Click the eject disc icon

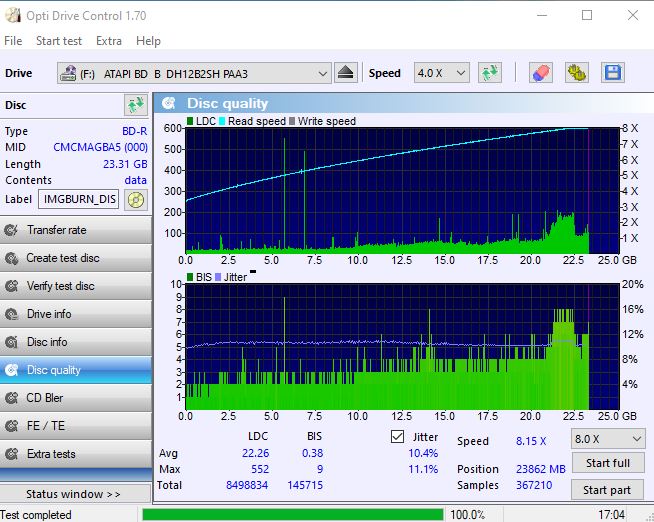coord(345,73)
